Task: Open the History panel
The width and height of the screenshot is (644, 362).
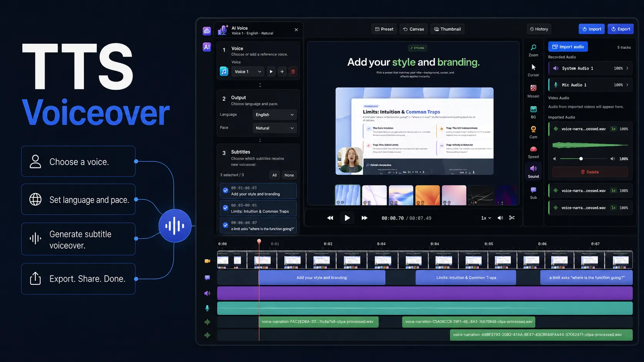Action: coord(539,29)
